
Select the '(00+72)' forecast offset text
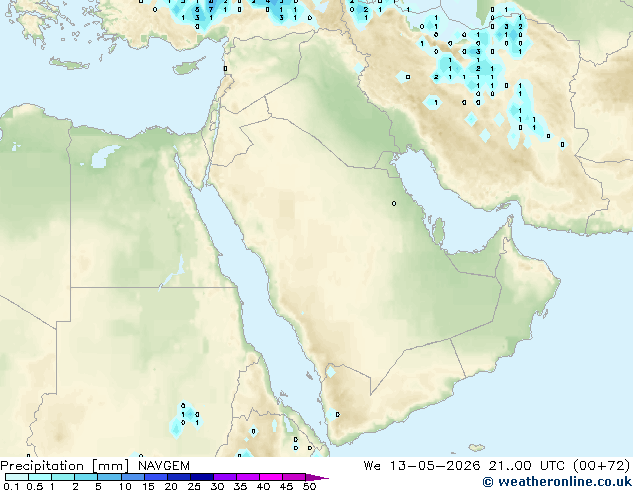pos(602,466)
